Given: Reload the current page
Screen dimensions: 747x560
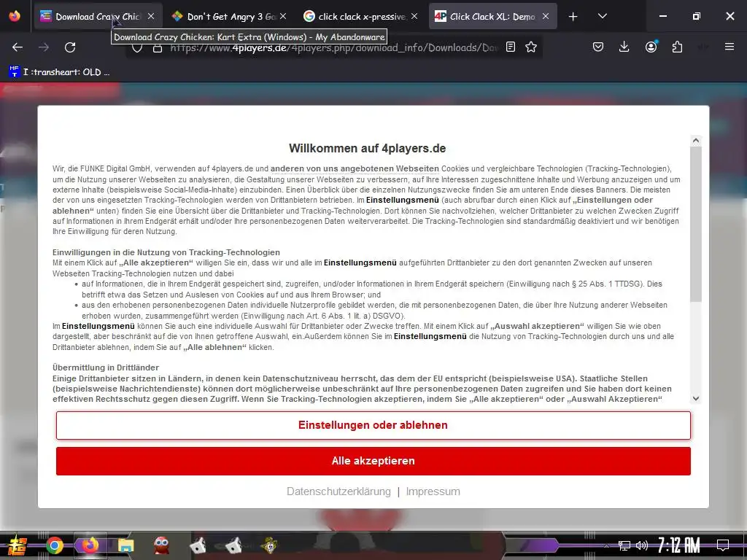Looking at the screenshot, I should point(70,47).
